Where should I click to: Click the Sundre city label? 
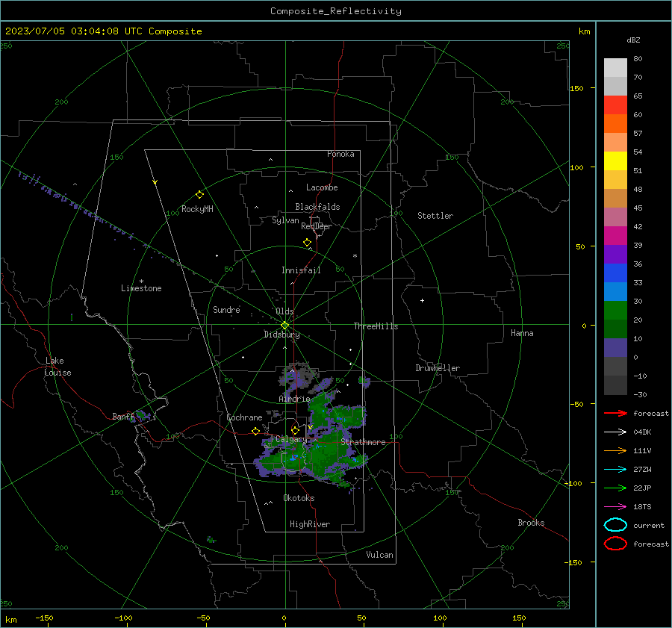point(226,309)
